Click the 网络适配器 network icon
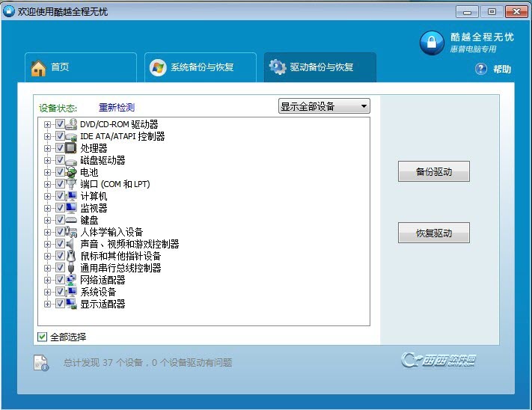This screenshot has height=410, width=532. 71,280
